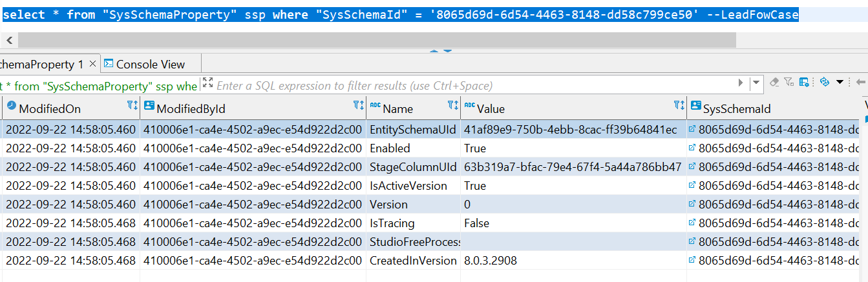Select the False value in IsTracing row
Viewport: 868px width, 282px height.
click(x=573, y=223)
